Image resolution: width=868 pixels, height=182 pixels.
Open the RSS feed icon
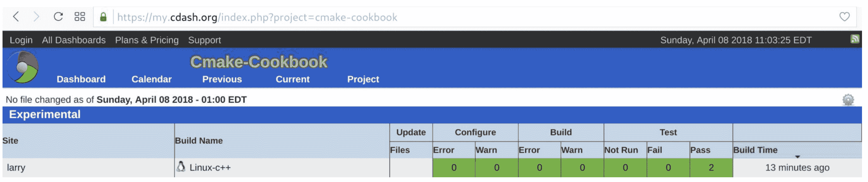pos(855,39)
